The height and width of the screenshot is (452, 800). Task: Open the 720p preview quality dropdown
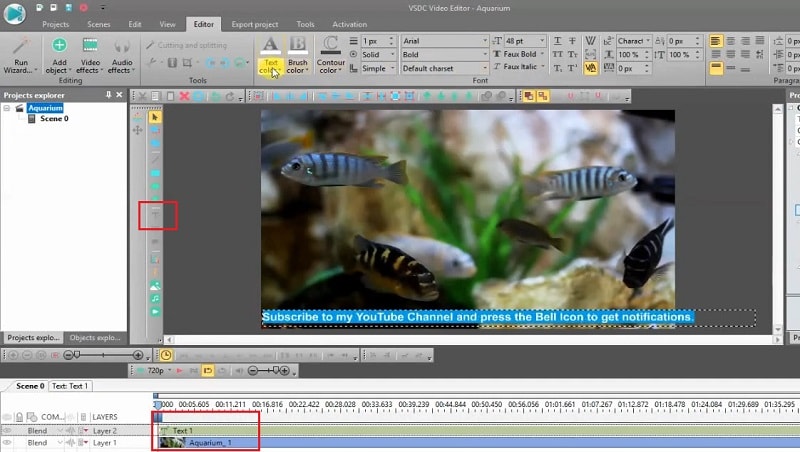pos(159,370)
